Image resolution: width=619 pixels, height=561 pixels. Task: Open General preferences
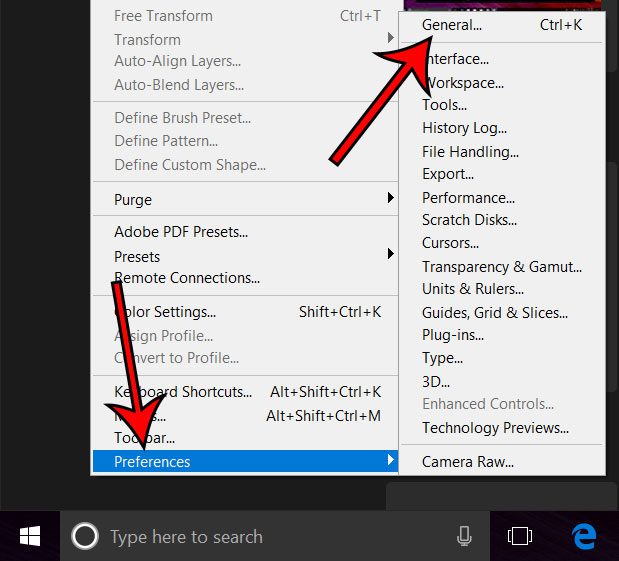point(452,24)
